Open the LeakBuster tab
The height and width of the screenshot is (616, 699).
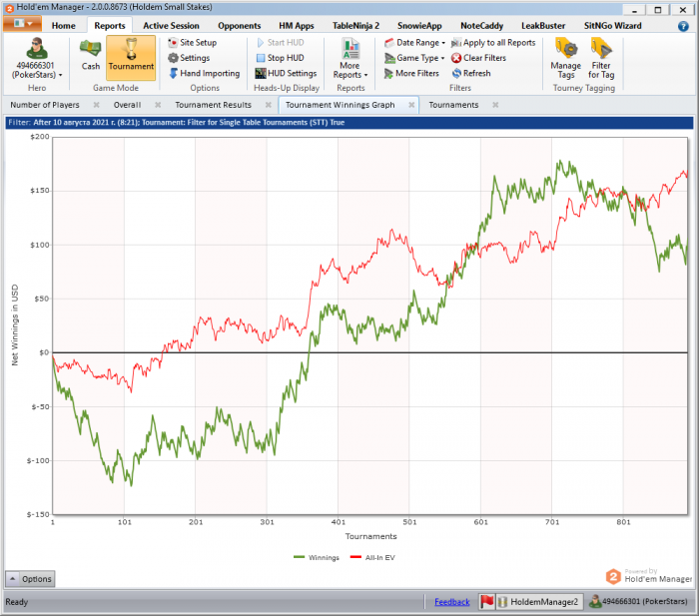point(543,26)
